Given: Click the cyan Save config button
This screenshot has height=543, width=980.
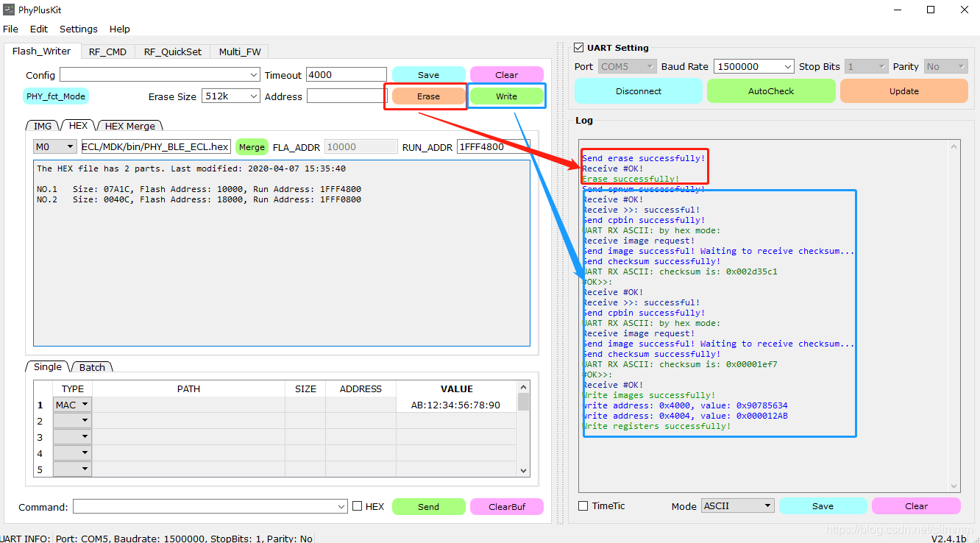Looking at the screenshot, I should tap(428, 75).
